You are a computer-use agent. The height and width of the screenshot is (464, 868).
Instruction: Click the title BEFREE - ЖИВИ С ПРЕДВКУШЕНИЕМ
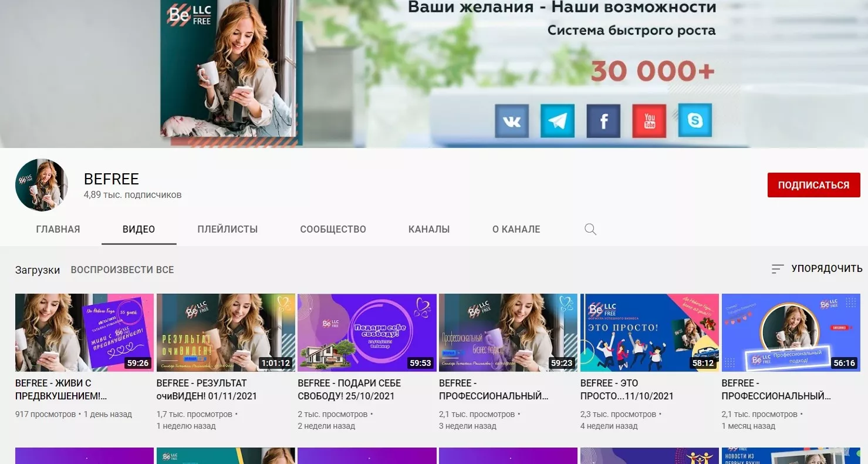pyautogui.click(x=61, y=389)
